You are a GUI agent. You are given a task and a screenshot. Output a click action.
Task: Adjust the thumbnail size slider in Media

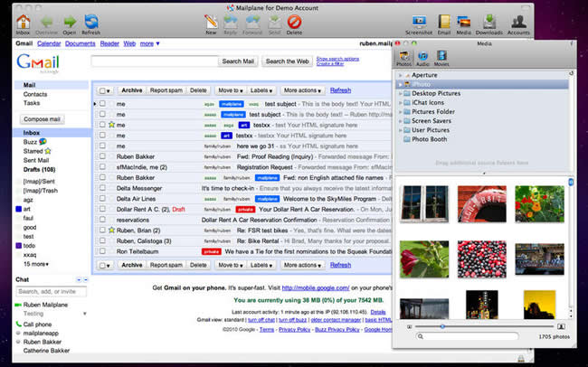(x=442, y=325)
